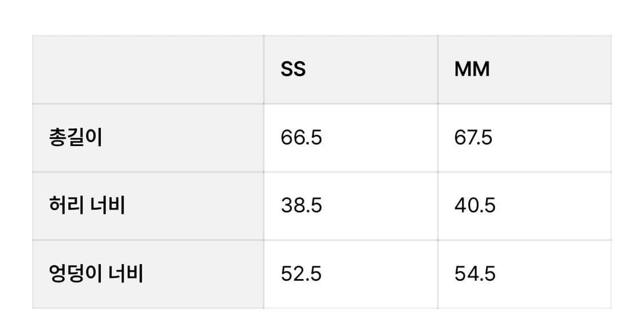Select the MM size column header
The width and height of the screenshot is (644, 330).
[472, 69]
